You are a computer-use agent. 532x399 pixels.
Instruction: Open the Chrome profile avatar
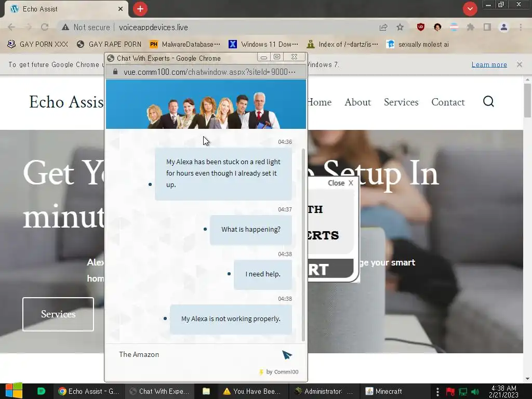[504, 27]
